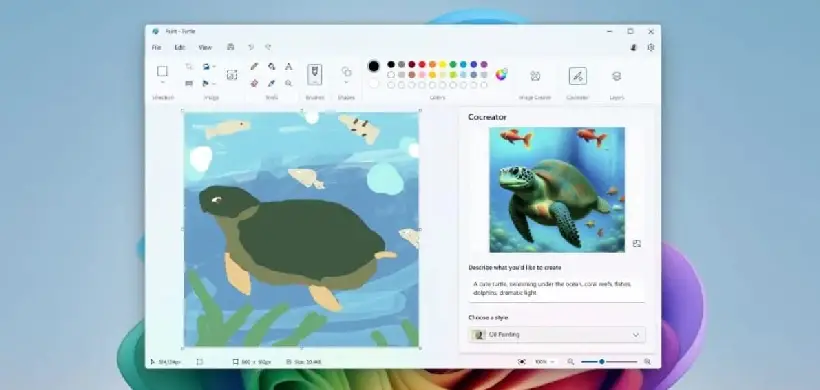This screenshot has width=820, height=390.
Task: Pick the green swatch
Action: pos(453,64)
